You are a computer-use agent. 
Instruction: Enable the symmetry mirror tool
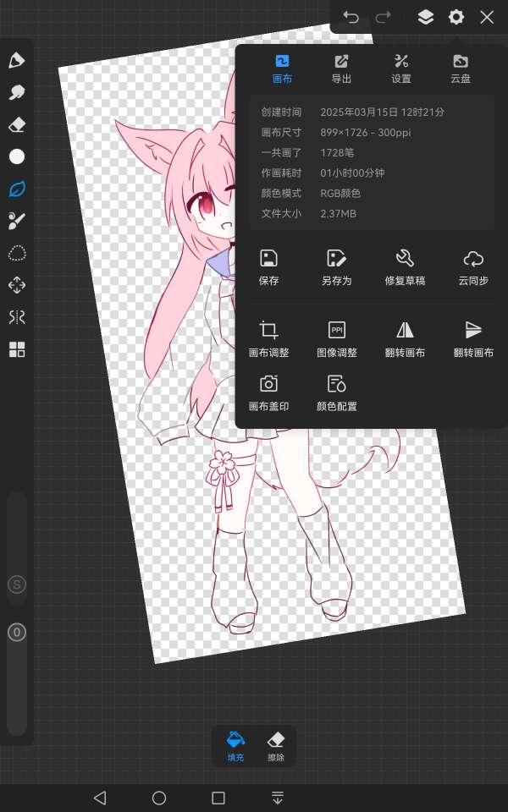[x=16, y=317]
